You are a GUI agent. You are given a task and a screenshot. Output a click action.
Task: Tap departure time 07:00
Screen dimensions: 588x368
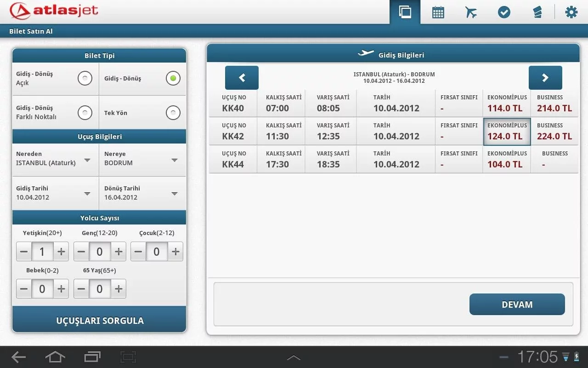tap(277, 108)
